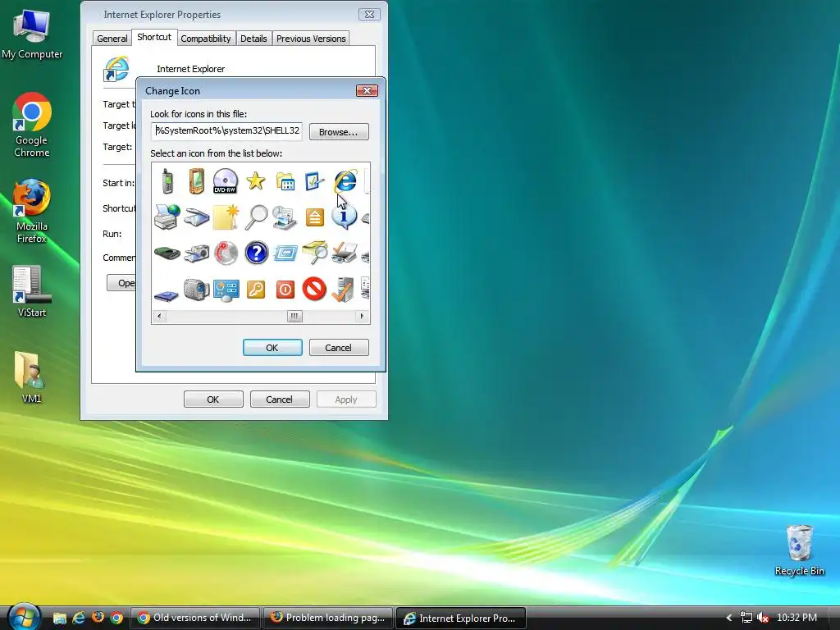840x630 pixels.
Task: Open the Windows Start orb
Action: pos(24,617)
